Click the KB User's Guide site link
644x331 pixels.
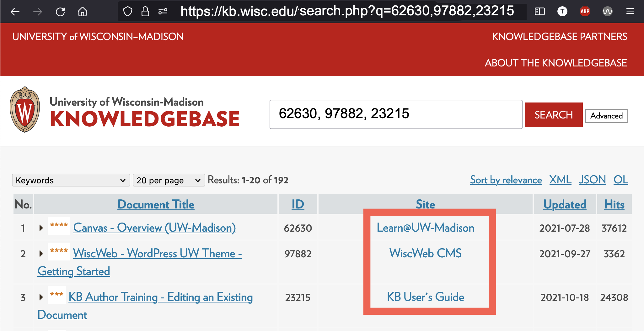click(425, 297)
